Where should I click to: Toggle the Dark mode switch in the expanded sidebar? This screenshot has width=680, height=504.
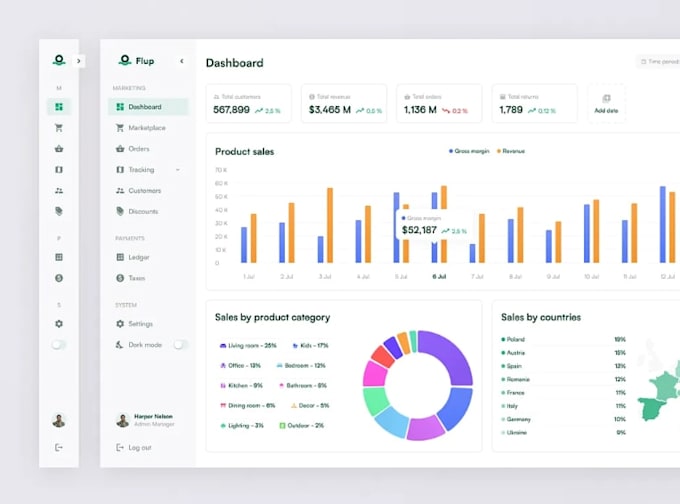pyautogui.click(x=180, y=345)
